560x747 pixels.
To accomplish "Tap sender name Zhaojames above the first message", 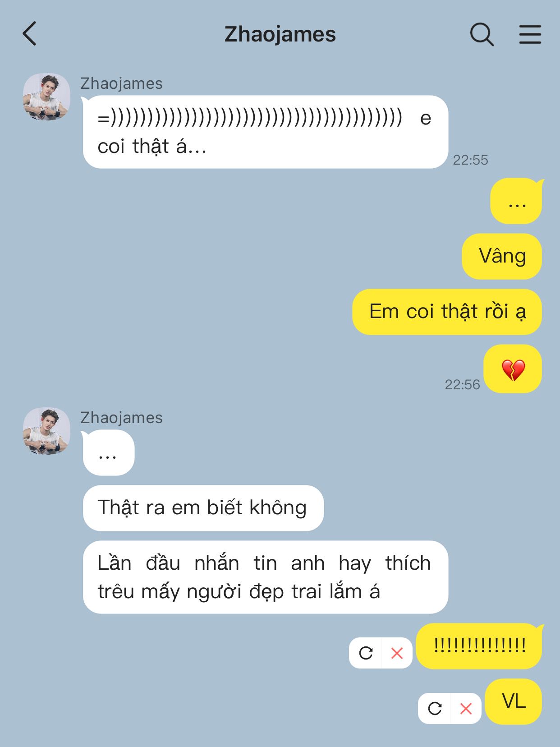I will (121, 83).
